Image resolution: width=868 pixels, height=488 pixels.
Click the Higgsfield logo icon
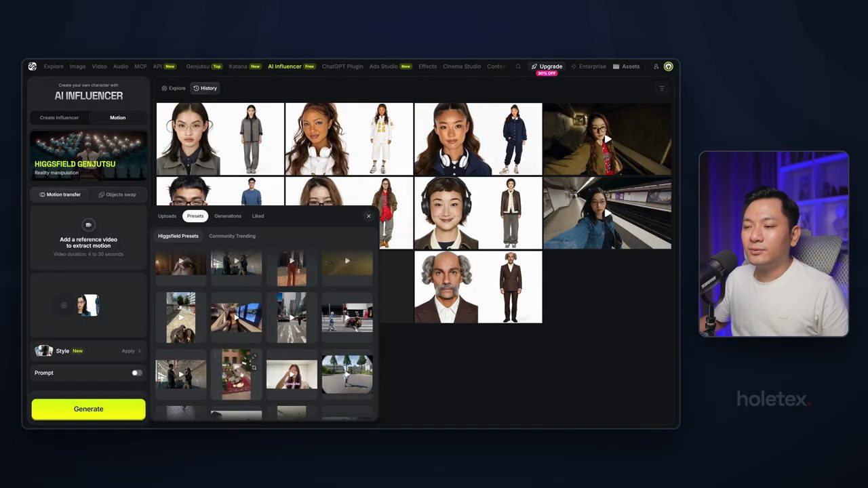pyautogui.click(x=33, y=66)
